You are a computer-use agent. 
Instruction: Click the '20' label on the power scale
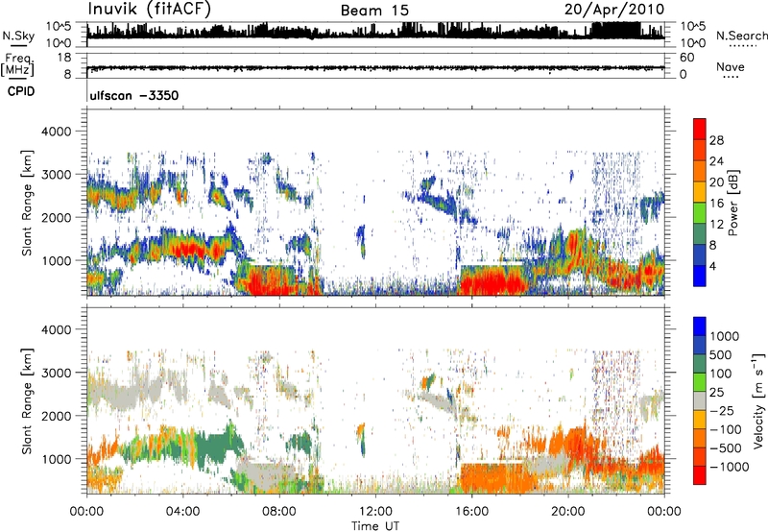(x=716, y=182)
